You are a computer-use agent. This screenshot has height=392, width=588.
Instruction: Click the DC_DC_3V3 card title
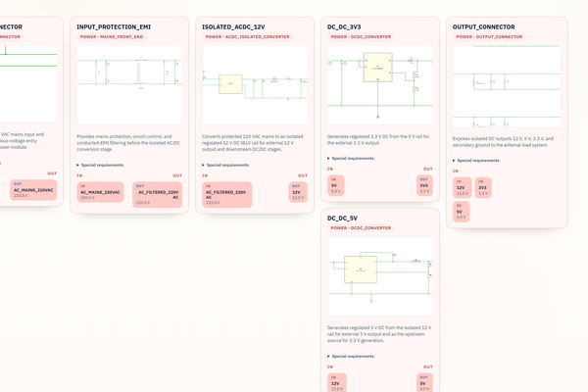pyautogui.click(x=344, y=27)
